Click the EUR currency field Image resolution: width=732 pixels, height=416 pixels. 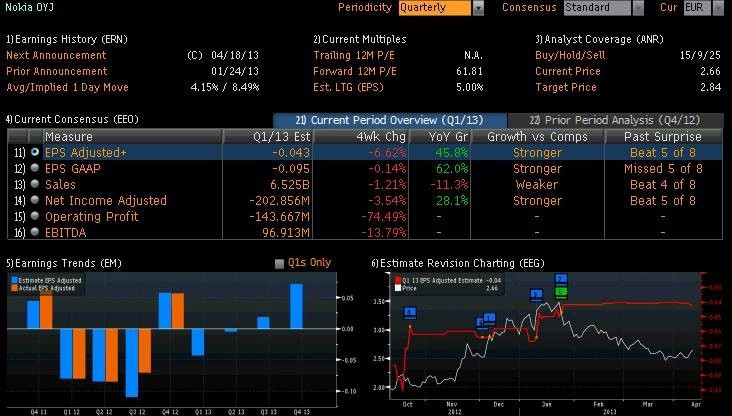pyautogui.click(x=697, y=8)
